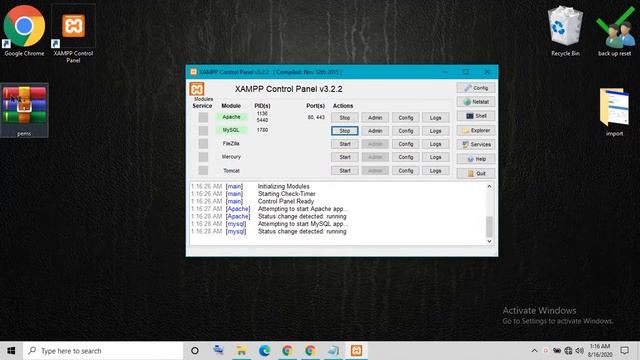
Task: Open volume control in system tray
Action: [x=580, y=351]
